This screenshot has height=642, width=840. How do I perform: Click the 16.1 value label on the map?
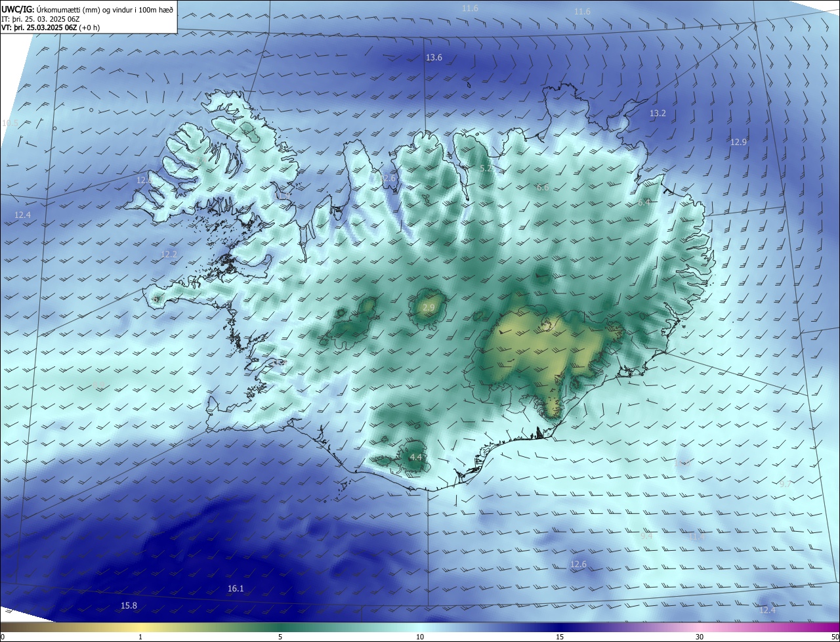(x=236, y=589)
